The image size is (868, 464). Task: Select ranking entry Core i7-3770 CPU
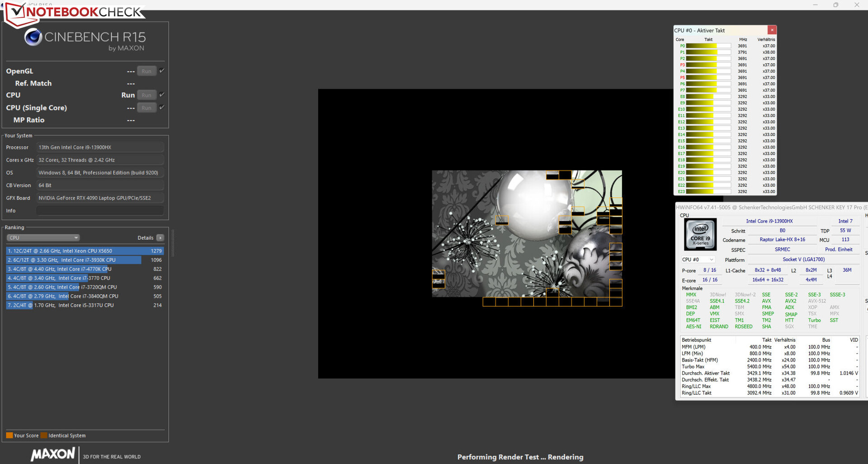(x=85, y=278)
